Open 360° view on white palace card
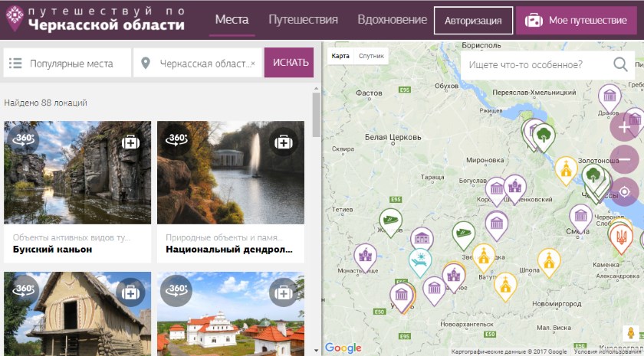644x356 pixels. click(x=176, y=289)
